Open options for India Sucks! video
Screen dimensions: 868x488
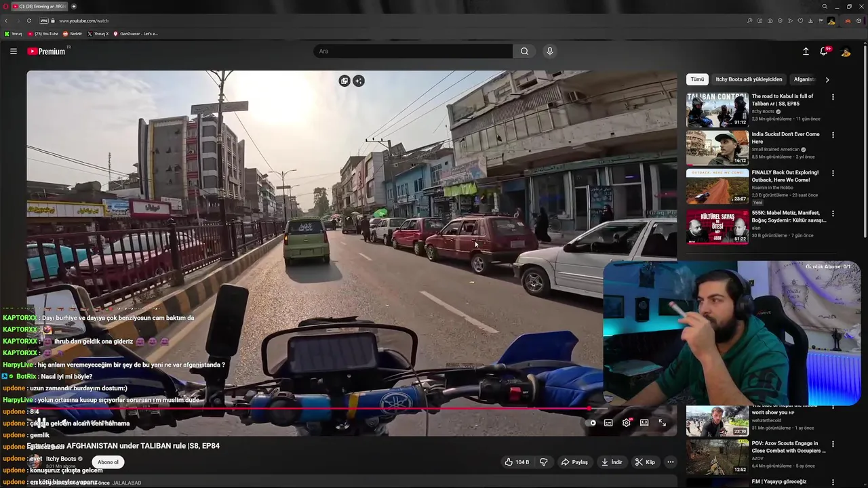pos(833,135)
